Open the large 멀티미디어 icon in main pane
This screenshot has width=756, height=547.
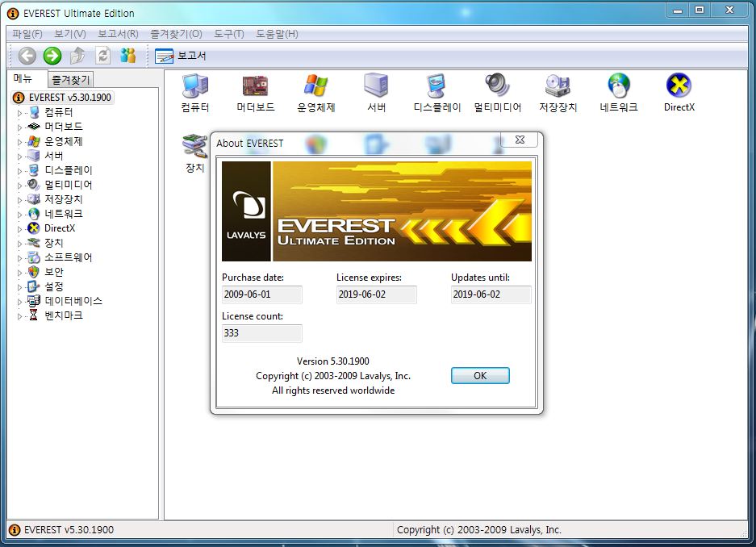[498, 94]
